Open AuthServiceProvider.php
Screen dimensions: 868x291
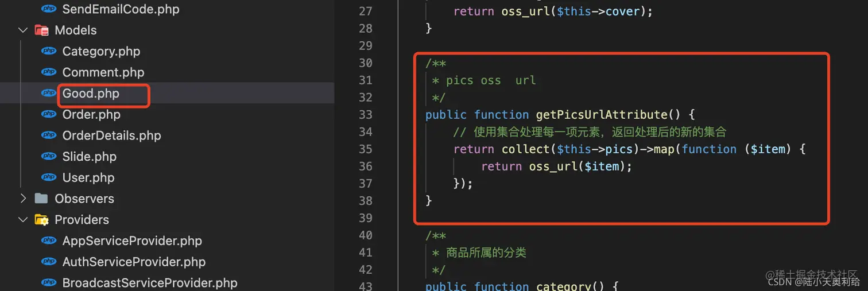[x=134, y=262]
